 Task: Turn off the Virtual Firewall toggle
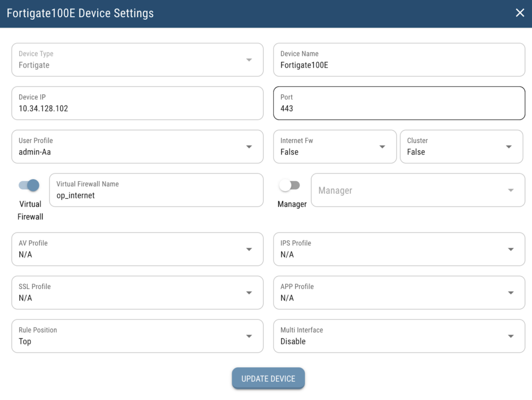click(x=29, y=185)
